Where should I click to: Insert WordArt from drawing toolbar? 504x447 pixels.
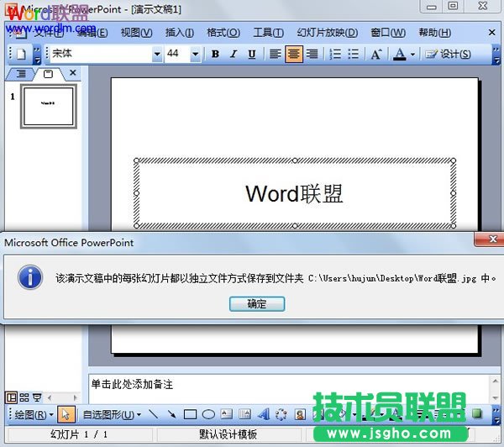pyautogui.click(x=264, y=414)
